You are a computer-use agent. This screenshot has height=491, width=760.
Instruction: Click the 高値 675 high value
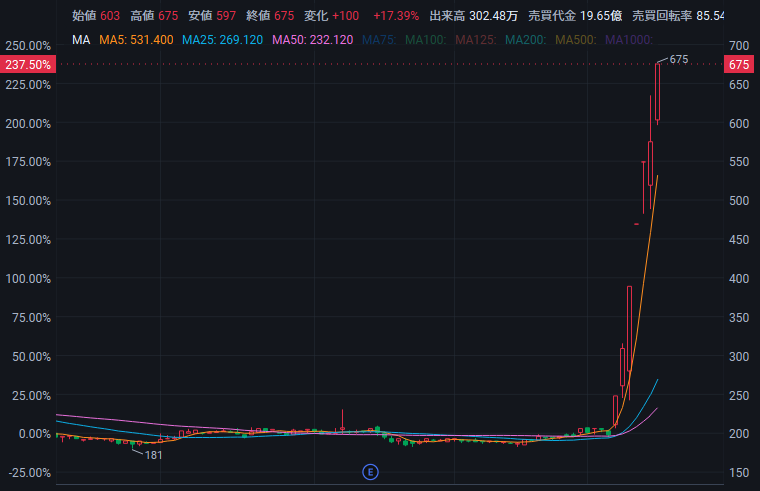click(x=154, y=16)
